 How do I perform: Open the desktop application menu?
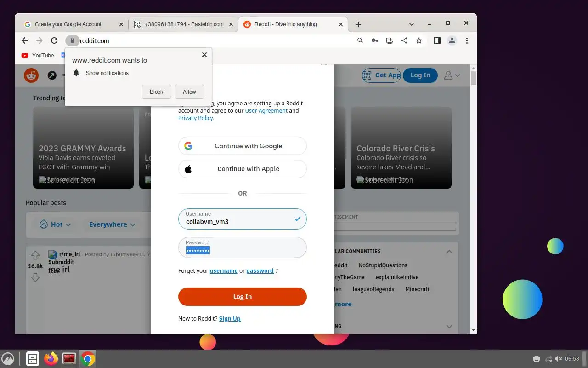pos(8,359)
